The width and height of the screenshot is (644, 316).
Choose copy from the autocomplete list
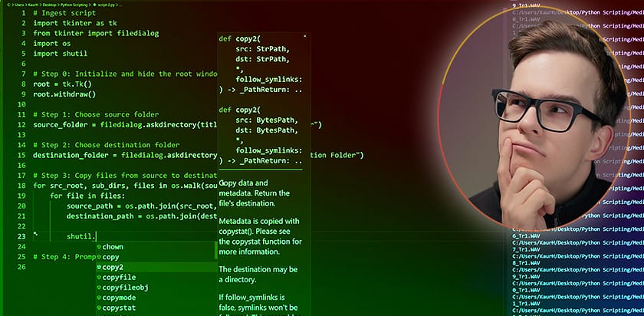coord(156,257)
